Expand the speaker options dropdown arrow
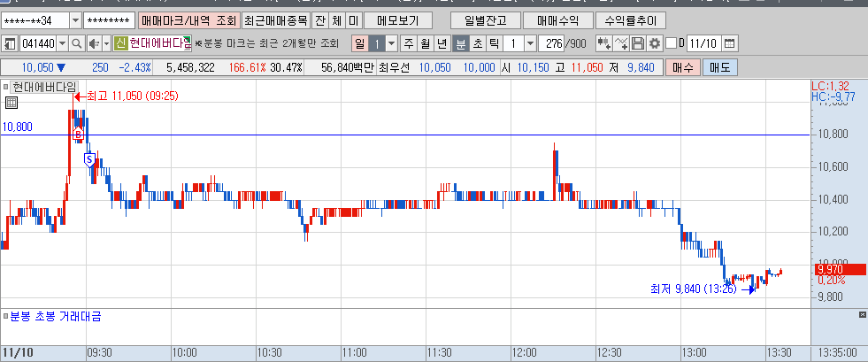The image size is (868, 362). click(105, 43)
